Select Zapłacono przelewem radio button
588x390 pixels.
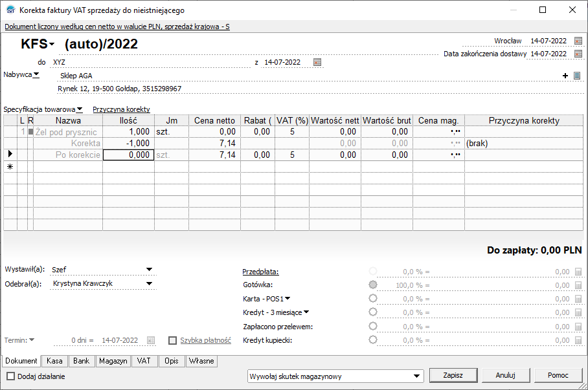click(x=373, y=326)
